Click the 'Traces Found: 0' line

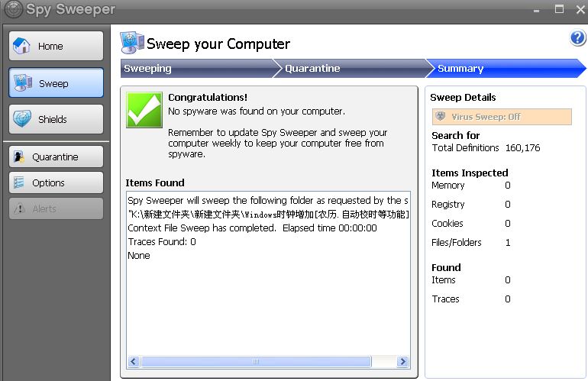162,242
